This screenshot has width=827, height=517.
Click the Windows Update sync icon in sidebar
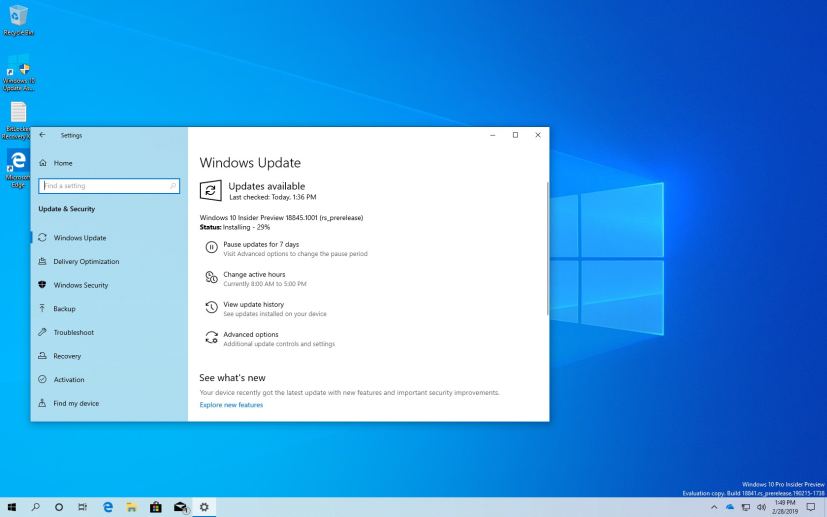tap(42, 237)
